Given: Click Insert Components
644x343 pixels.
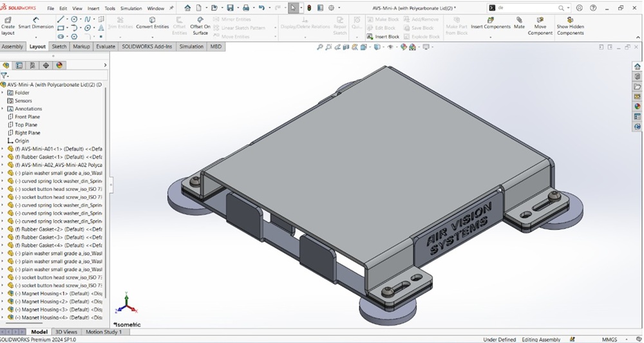Looking at the screenshot, I should click(x=490, y=23).
